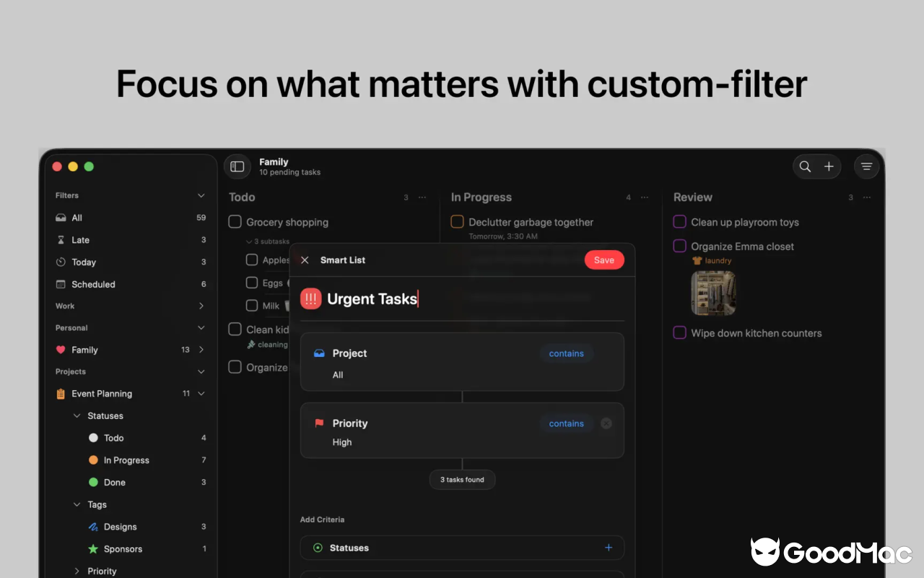Open search with the magnifier icon
Screen dimensions: 924x578
(x=805, y=167)
